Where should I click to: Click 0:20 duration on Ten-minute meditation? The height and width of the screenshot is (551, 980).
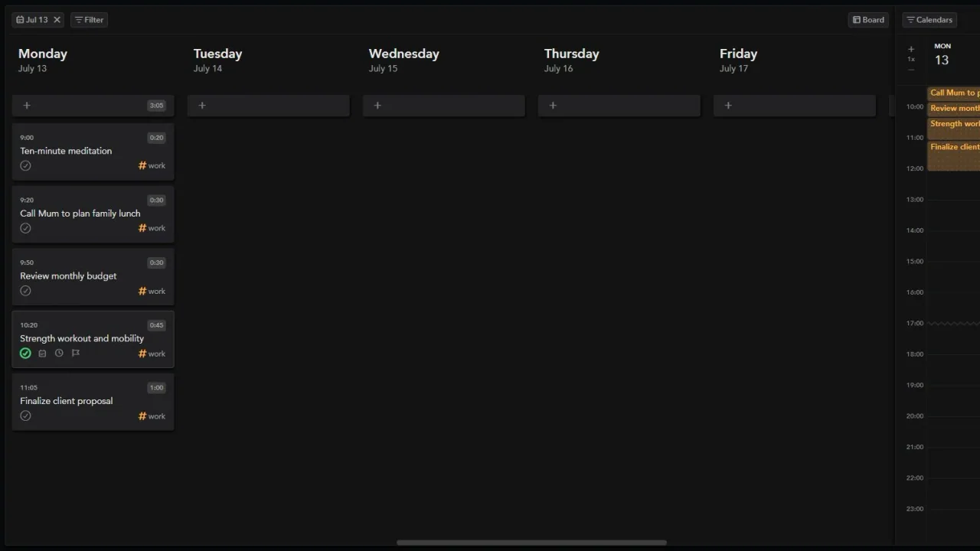point(156,138)
